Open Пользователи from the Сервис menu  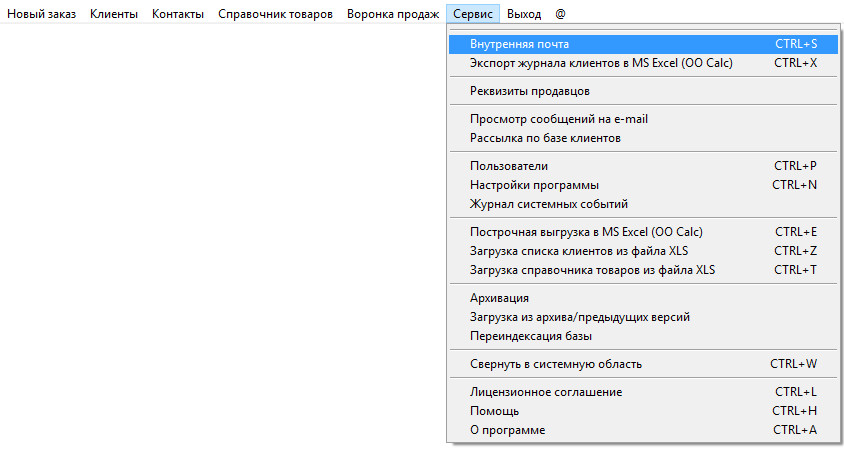(x=509, y=166)
